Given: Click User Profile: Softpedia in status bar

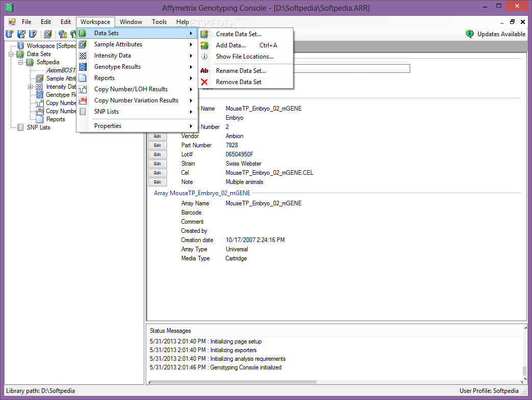Looking at the screenshot, I should (x=489, y=391).
